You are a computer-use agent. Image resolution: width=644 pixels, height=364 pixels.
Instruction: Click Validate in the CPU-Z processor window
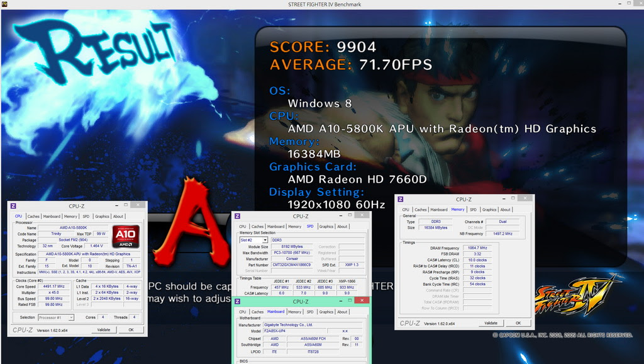(104, 330)
